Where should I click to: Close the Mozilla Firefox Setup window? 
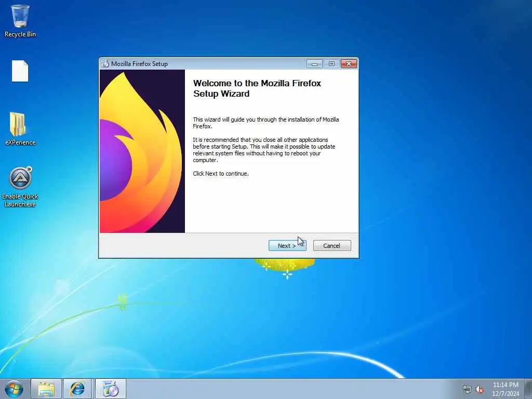pyautogui.click(x=349, y=64)
